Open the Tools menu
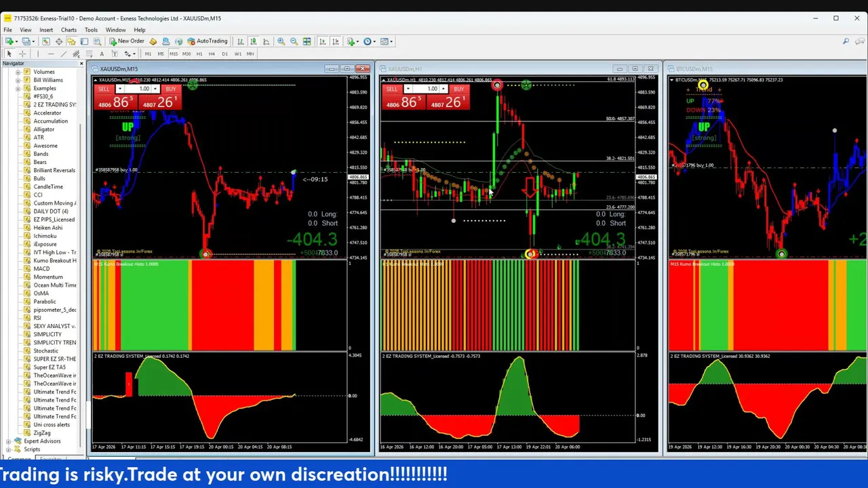 click(91, 30)
